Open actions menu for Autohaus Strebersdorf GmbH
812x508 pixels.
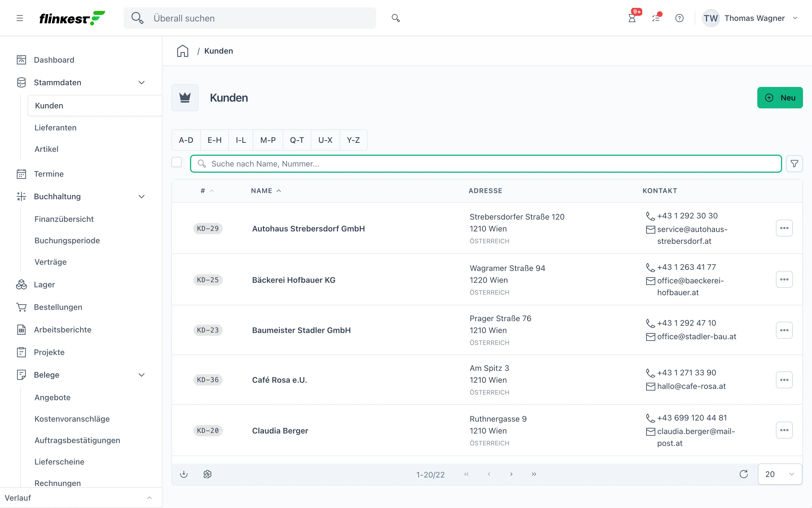784,228
